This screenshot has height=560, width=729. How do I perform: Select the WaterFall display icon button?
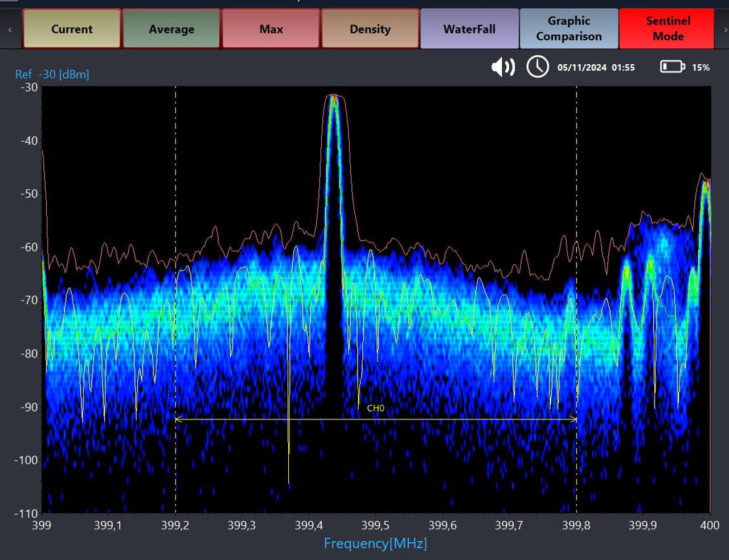coord(469,28)
